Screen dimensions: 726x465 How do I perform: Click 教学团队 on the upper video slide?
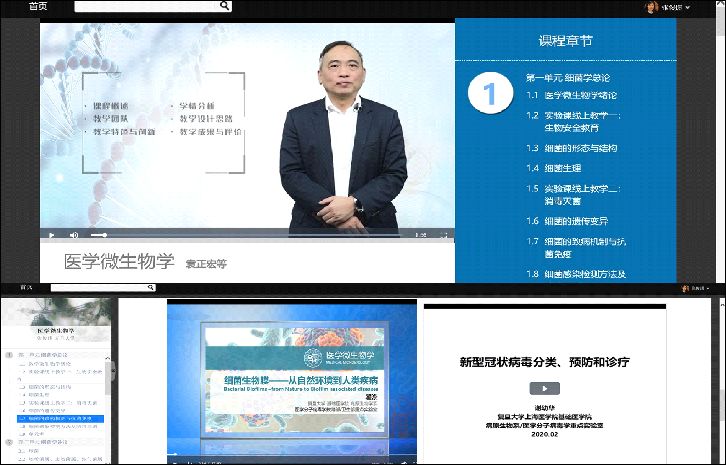tap(111, 119)
